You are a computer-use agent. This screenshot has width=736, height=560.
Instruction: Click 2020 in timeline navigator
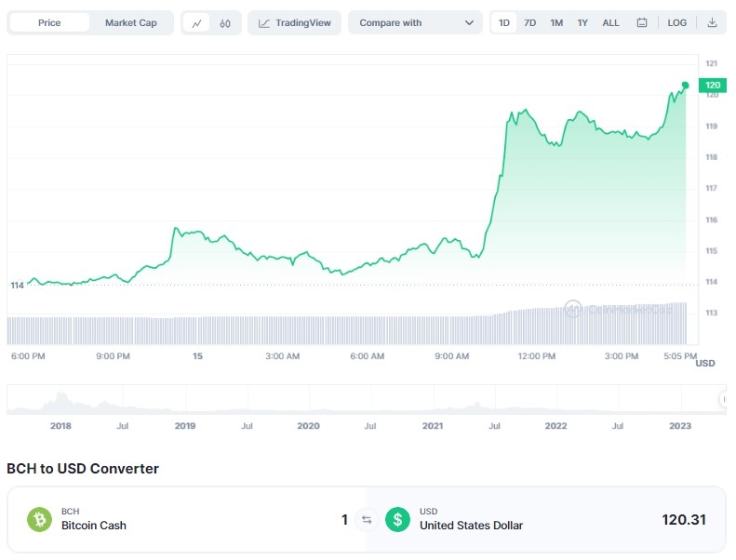pyautogui.click(x=308, y=426)
